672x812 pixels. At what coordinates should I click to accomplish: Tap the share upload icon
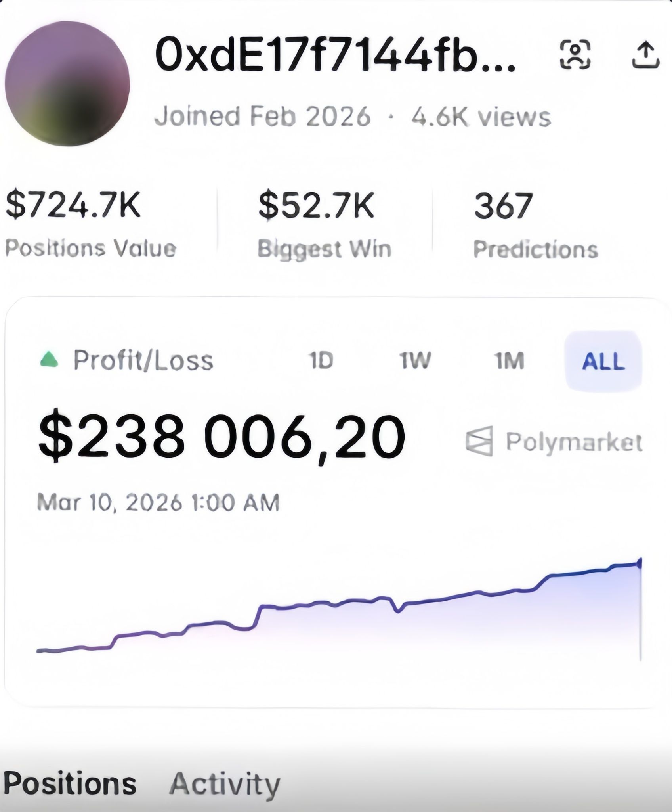(x=645, y=54)
